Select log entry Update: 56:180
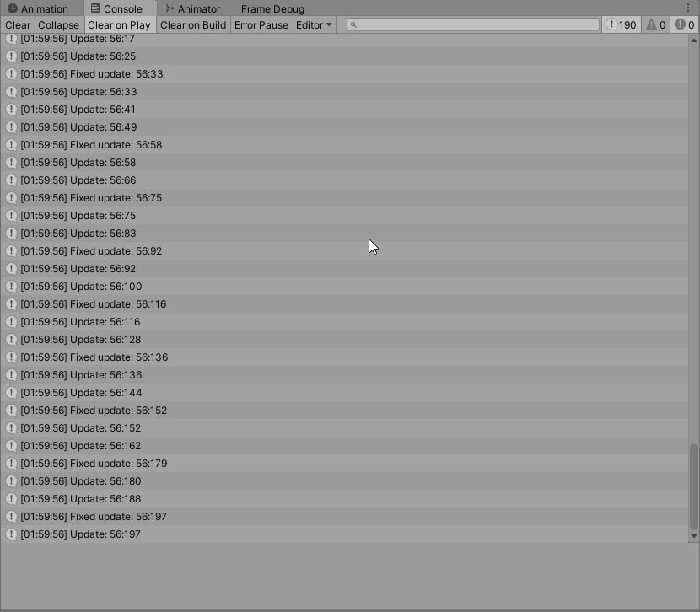This screenshot has width=700, height=612. 344,480
